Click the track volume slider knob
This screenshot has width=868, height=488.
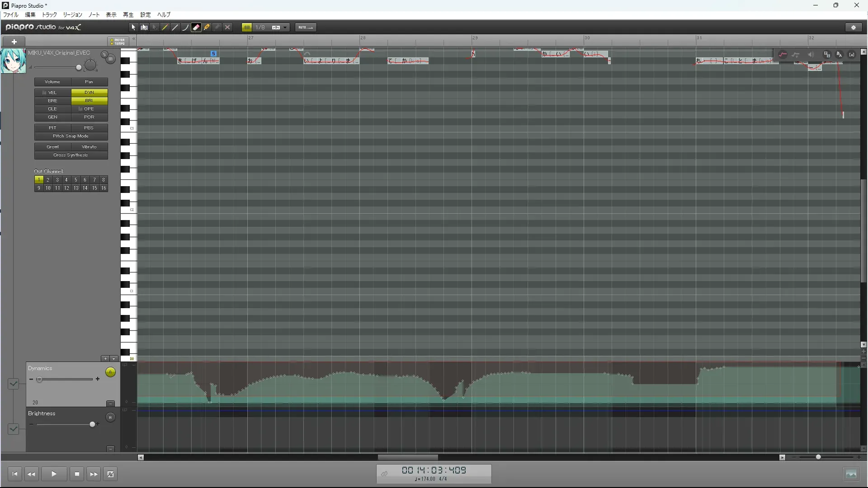79,68
